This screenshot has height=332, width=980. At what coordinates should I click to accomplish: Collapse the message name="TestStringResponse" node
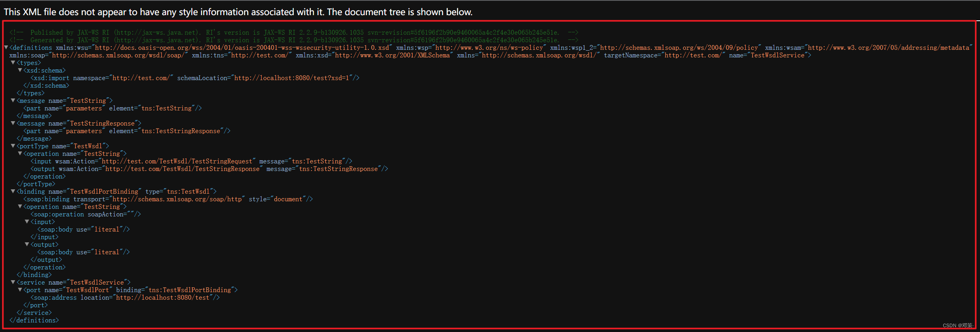click(13, 123)
